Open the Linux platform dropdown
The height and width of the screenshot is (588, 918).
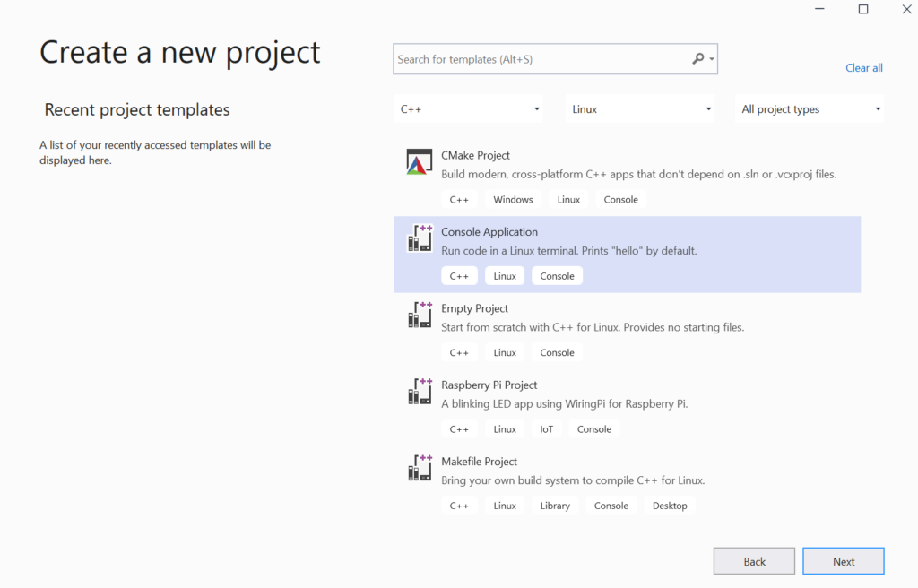pos(639,108)
